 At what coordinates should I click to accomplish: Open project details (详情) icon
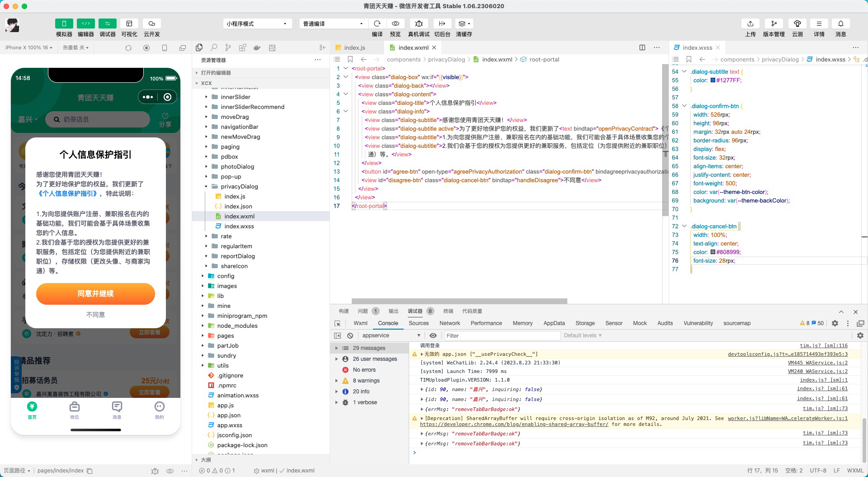pyautogui.click(x=819, y=24)
